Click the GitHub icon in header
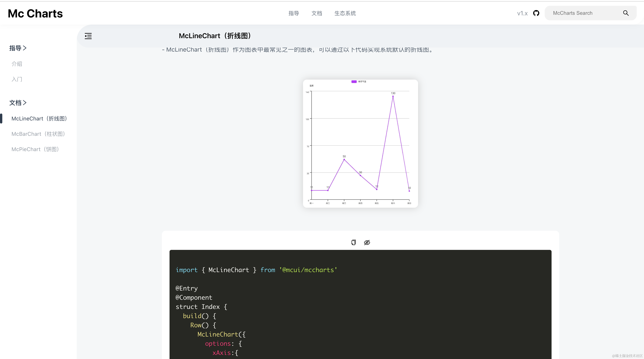This screenshot has height=359, width=644. 536,13
